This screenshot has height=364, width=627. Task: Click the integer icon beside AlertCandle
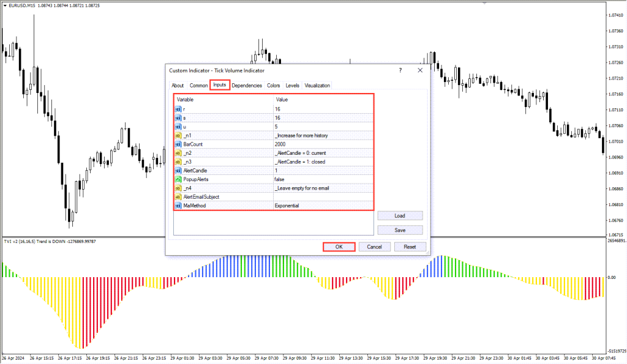click(x=178, y=171)
